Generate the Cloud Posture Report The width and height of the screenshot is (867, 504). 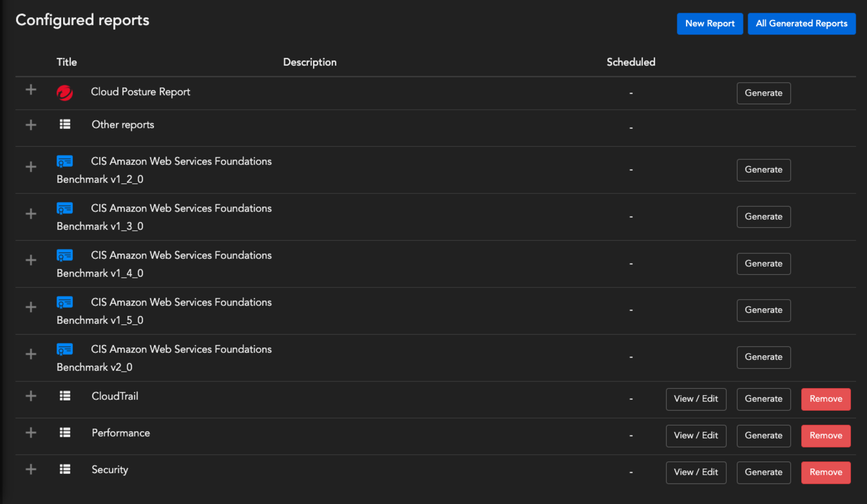[763, 93]
